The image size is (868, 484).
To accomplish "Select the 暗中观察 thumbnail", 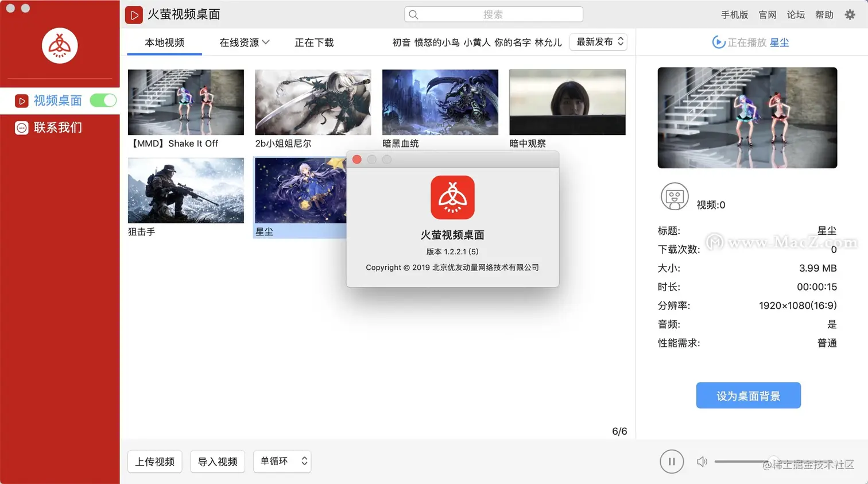I will [x=567, y=102].
